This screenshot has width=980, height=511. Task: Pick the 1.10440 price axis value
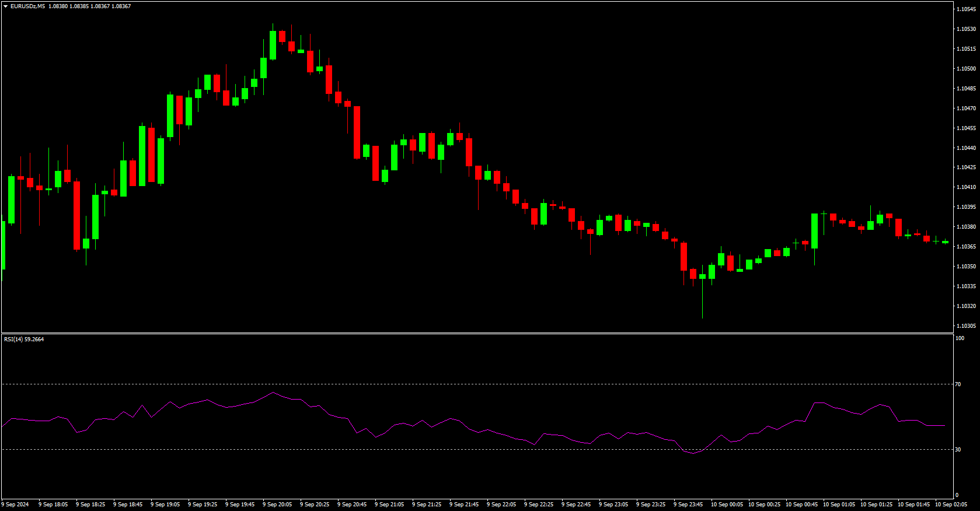(x=966, y=148)
